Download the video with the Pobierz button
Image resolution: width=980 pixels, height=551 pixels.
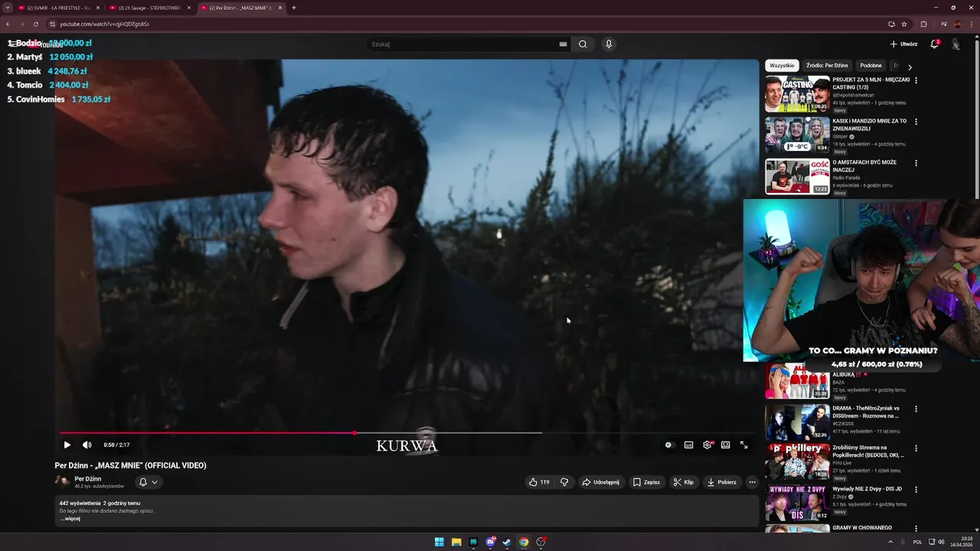click(722, 482)
